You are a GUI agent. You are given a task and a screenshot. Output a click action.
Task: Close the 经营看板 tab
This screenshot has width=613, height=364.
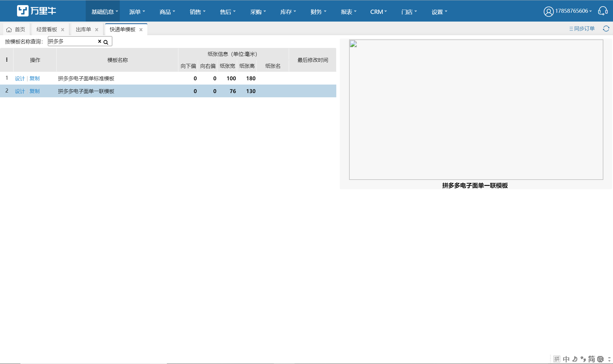(x=63, y=30)
